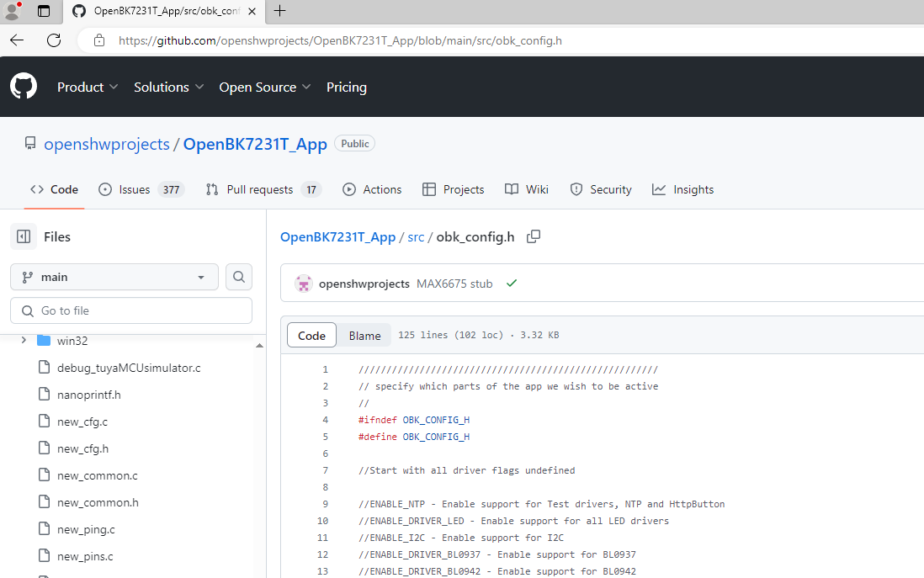The width and height of the screenshot is (924, 578).
Task: Click openshwprojects commit author avatar
Action: (x=304, y=284)
